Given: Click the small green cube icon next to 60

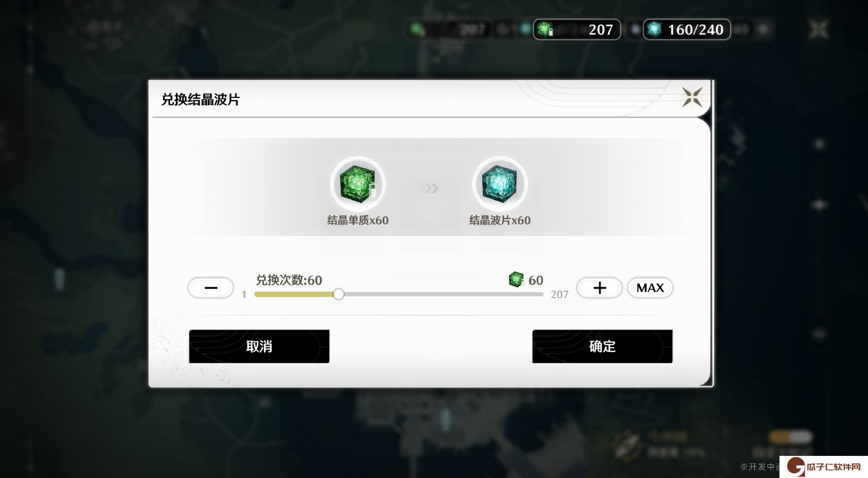Looking at the screenshot, I should (x=516, y=279).
